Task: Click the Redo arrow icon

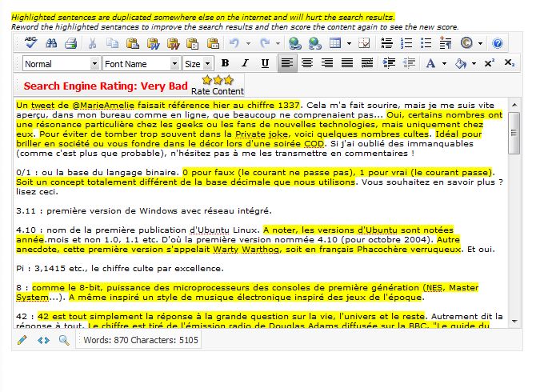Action: point(265,43)
